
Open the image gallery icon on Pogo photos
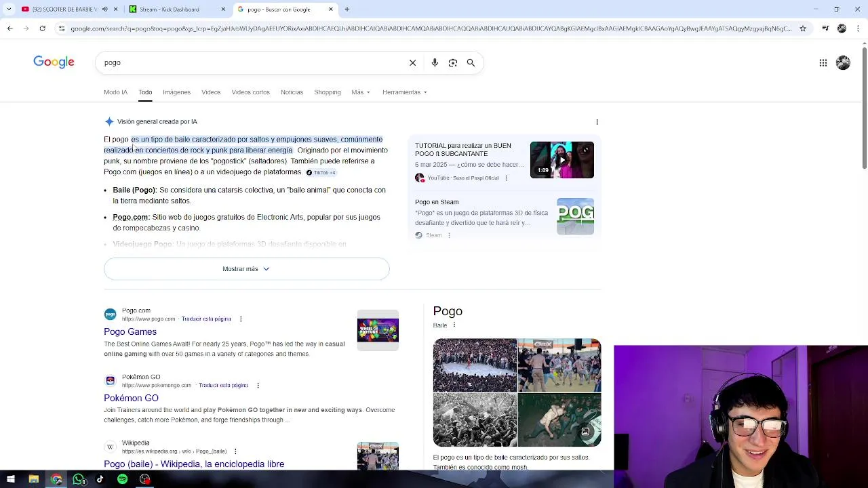coord(585,432)
